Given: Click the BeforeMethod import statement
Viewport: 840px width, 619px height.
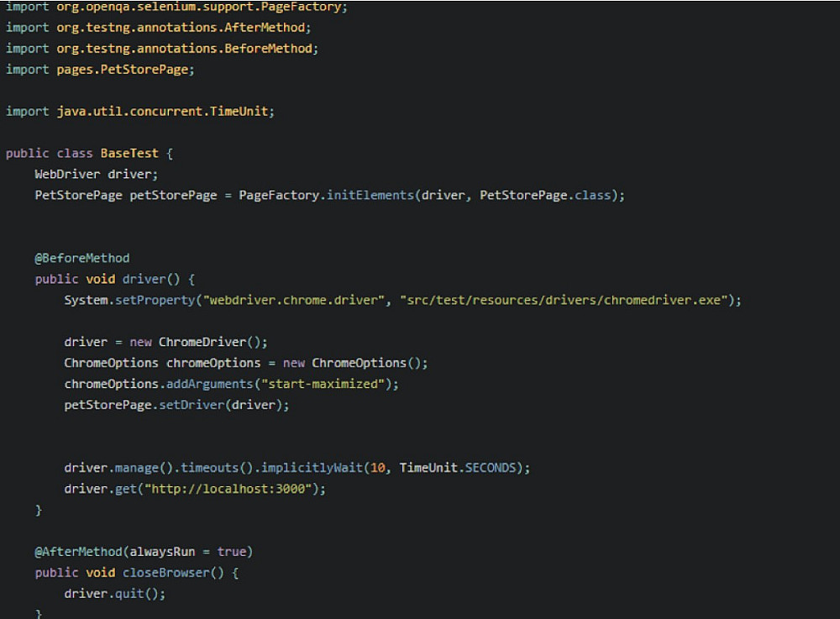Looking at the screenshot, I should (x=162, y=48).
